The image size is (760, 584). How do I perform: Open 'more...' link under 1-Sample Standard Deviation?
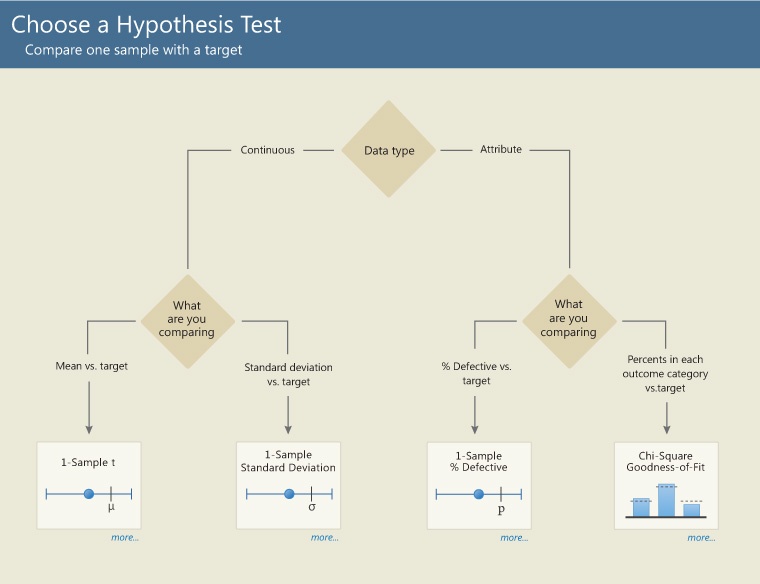[324, 538]
